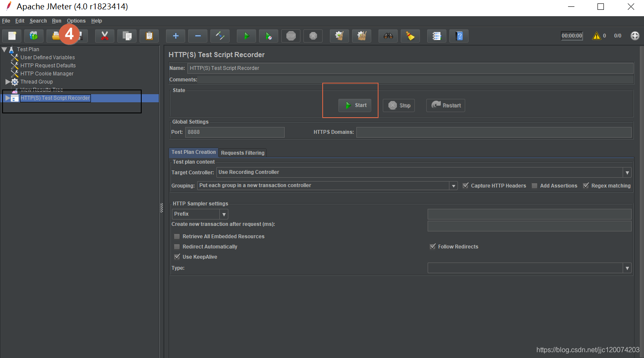The height and width of the screenshot is (358, 644).
Task: Click the recorder Restart button
Action: pyautogui.click(x=446, y=105)
